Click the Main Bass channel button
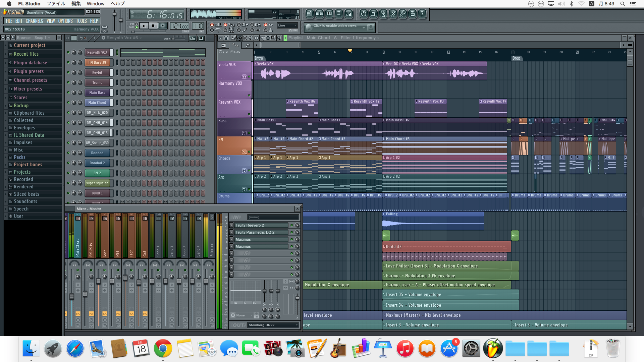The width and height of the screenshot is (644, 362). [x=97, y=93]
